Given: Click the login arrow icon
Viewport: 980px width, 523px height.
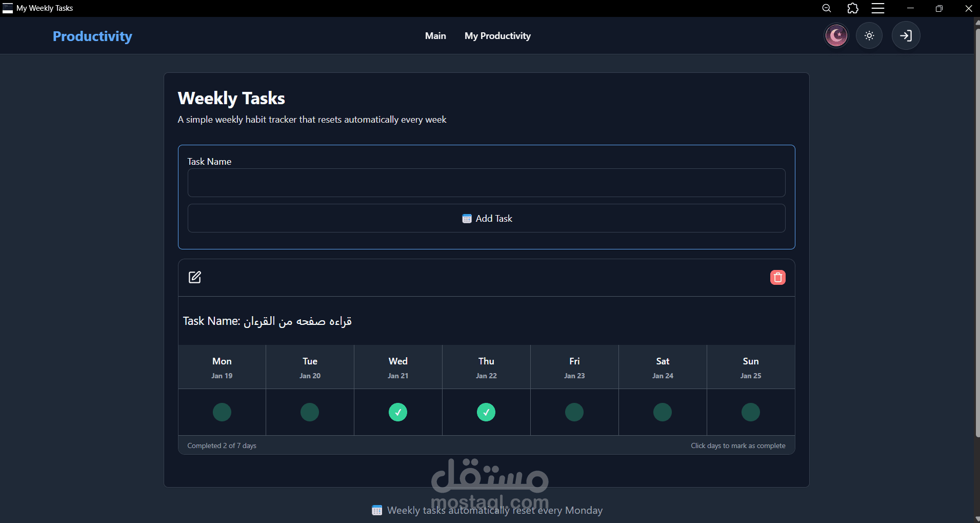Looking at the screenshot, I should pos(906,35).
